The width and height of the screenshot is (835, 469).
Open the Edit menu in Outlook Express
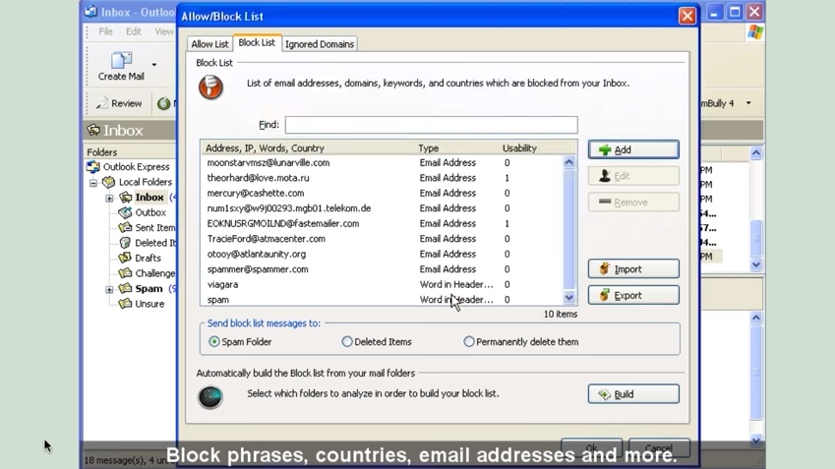(133, 32)
